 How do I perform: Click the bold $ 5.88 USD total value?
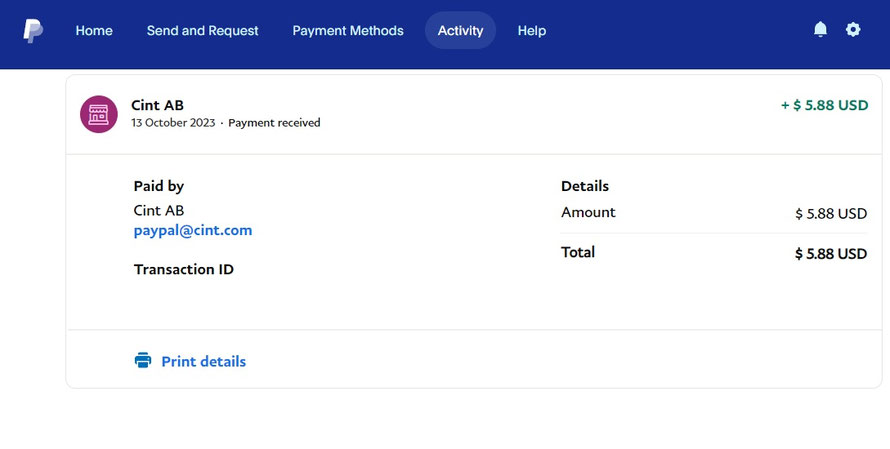831,254
